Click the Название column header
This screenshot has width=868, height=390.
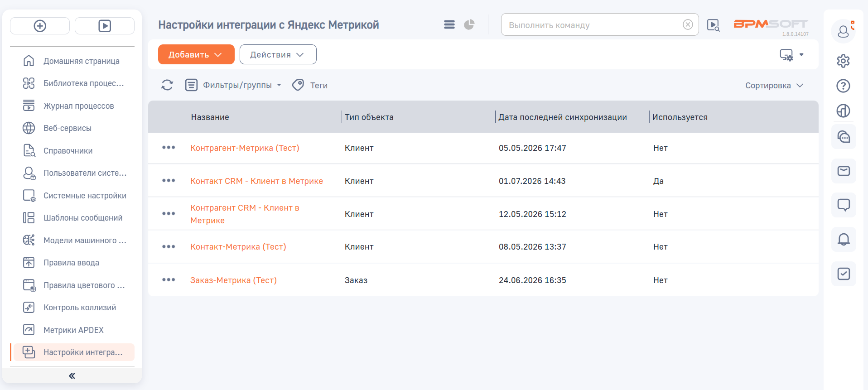pos(210,117)
